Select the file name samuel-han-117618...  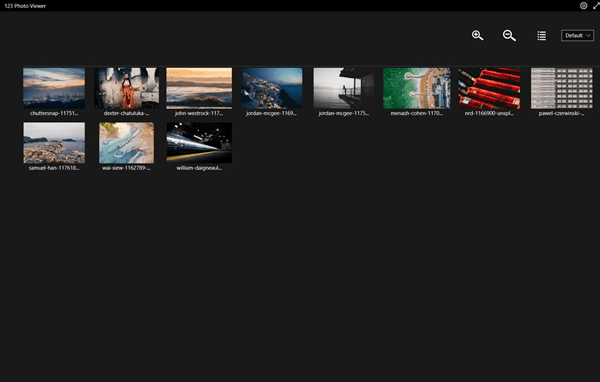coord(54,168)
